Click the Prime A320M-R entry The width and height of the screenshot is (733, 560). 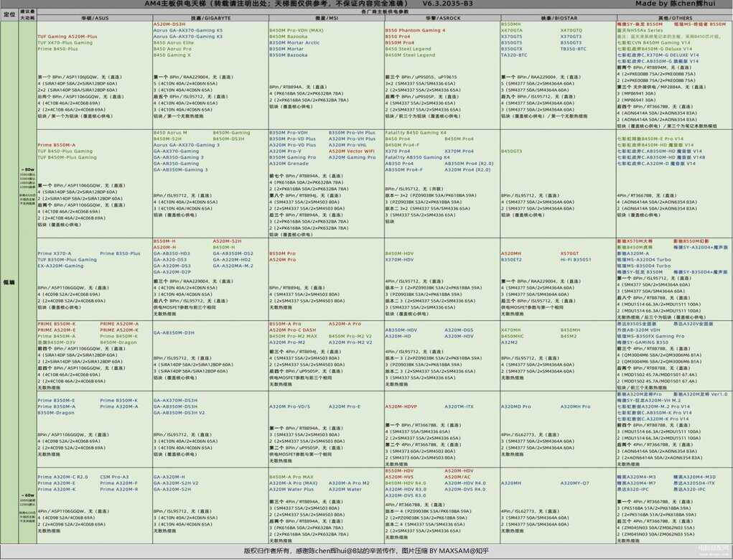(x=119, y=490)
